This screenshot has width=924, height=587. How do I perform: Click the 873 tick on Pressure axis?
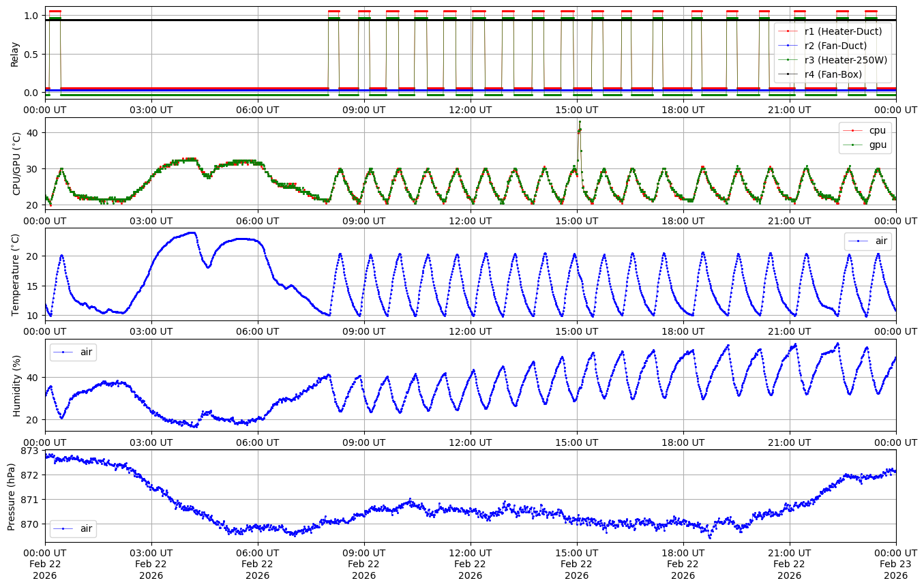tap(30, 451)
